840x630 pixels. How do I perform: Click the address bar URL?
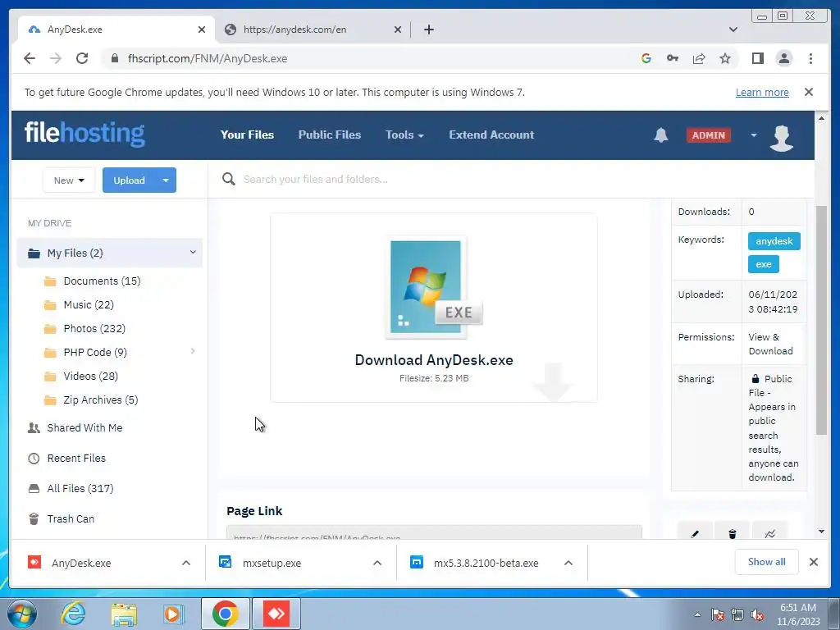[208, 58]
